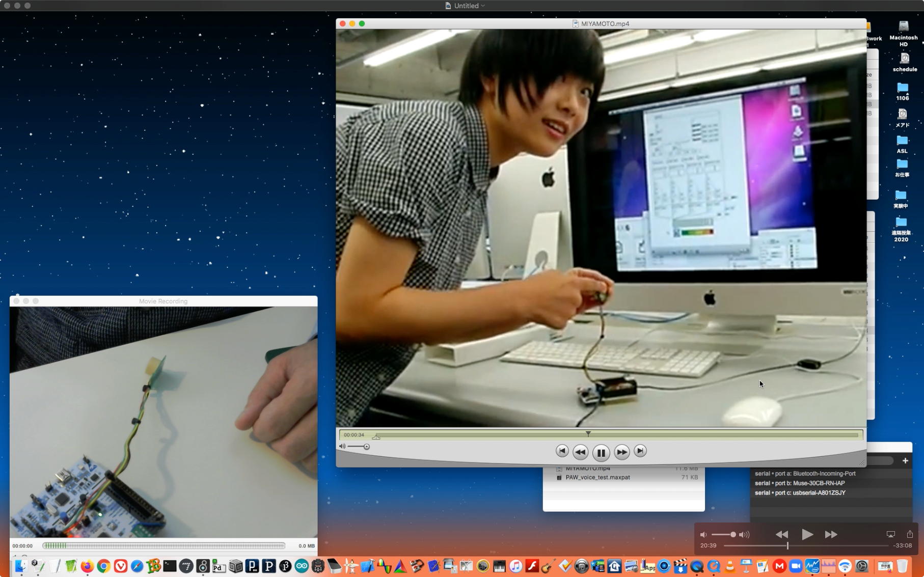Open the Macintosh HD desktop icon

point(904,33)
